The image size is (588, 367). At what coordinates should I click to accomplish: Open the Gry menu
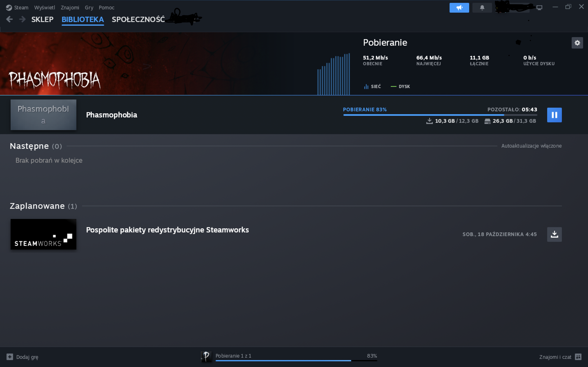pos(89,8)
